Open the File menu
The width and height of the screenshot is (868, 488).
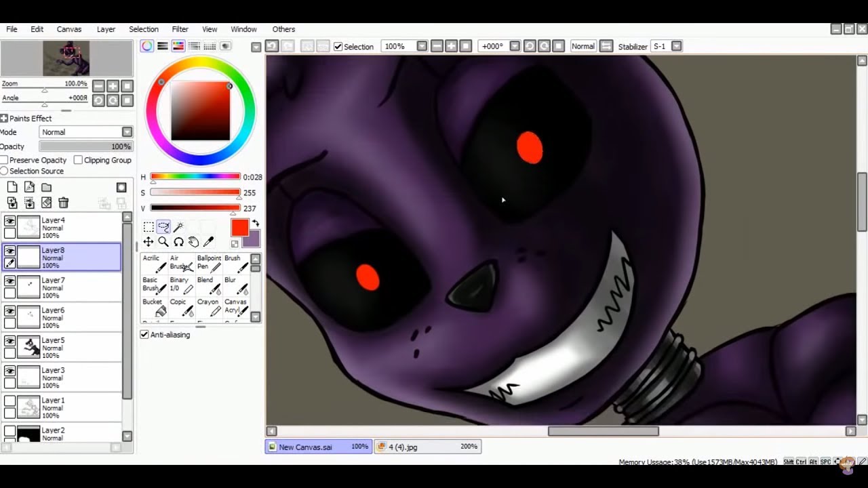point(12,29)
